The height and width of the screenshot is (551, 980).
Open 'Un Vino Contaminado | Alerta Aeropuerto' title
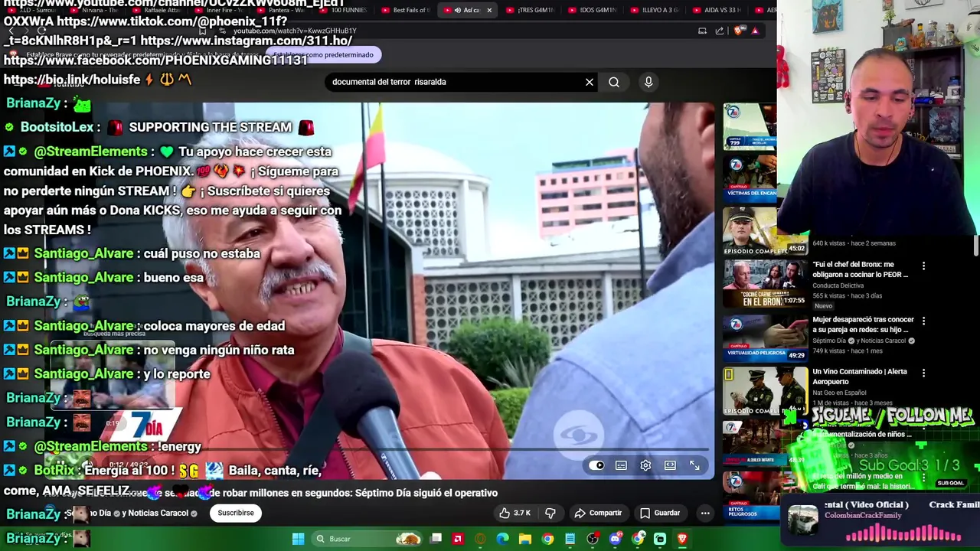(x=859, y=377)
